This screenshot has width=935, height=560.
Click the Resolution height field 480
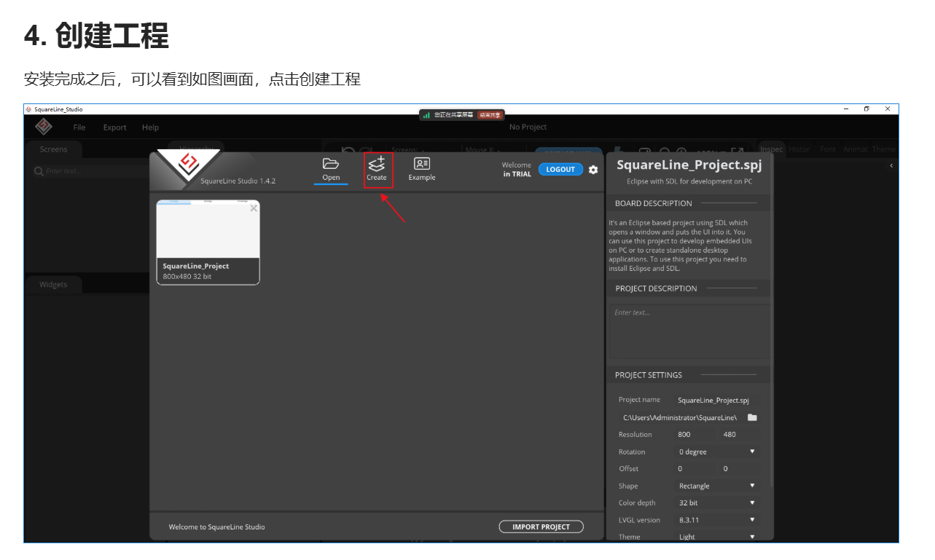(740, 434)
